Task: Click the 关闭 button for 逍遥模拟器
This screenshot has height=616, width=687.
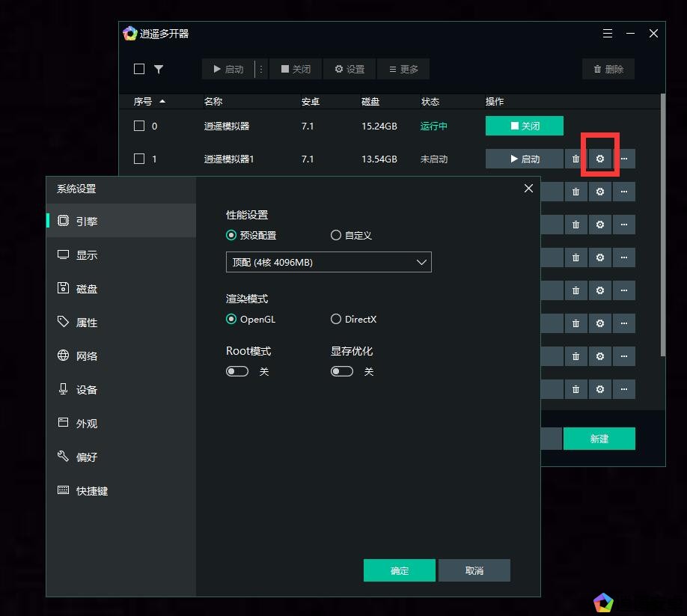Action: click(524, 126)
